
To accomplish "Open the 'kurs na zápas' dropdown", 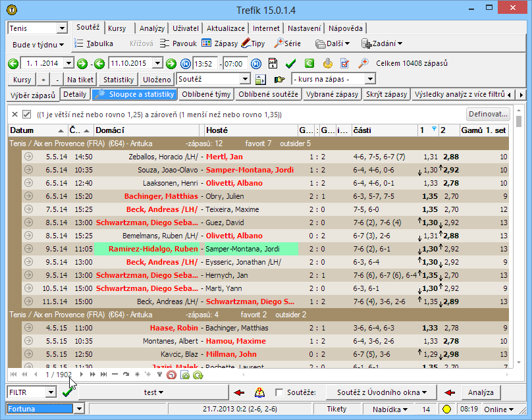I will point(370,79).
